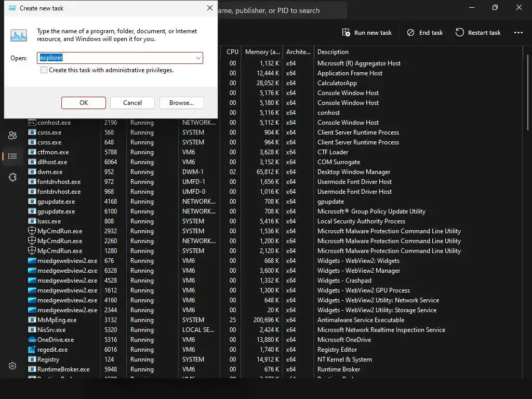Sort by Description column header
The image size is (532, 399).
333,52
